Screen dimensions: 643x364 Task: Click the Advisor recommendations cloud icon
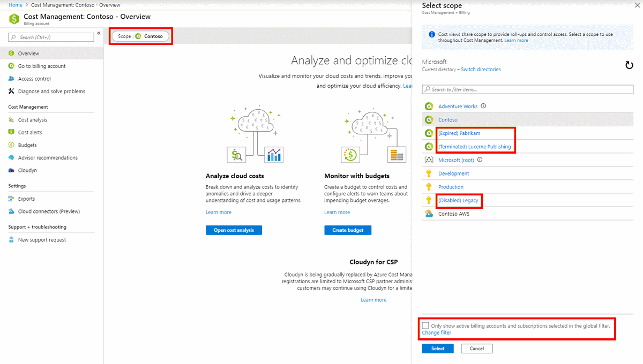[12, 157]
